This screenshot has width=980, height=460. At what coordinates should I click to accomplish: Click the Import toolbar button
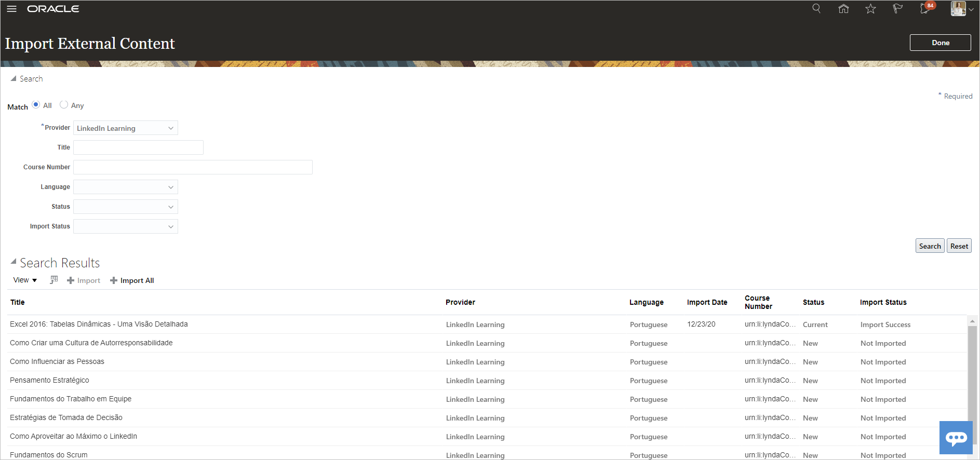(x=84, y=280)
